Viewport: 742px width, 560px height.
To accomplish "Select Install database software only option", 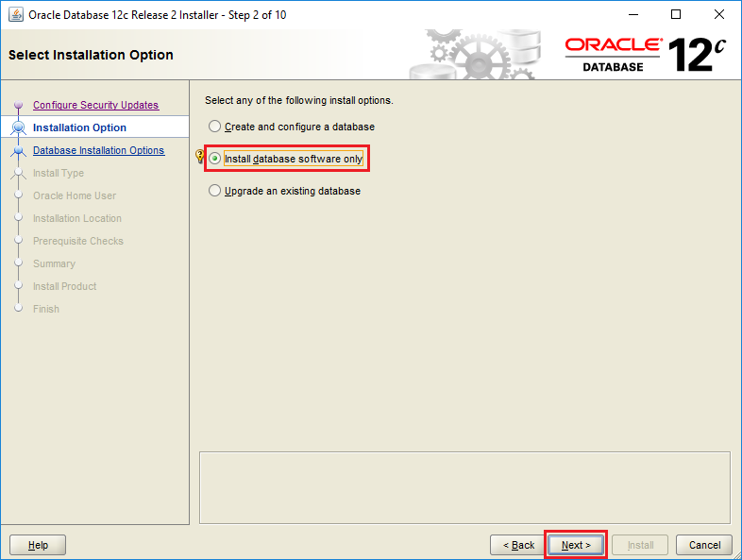I will coord(286,159).
